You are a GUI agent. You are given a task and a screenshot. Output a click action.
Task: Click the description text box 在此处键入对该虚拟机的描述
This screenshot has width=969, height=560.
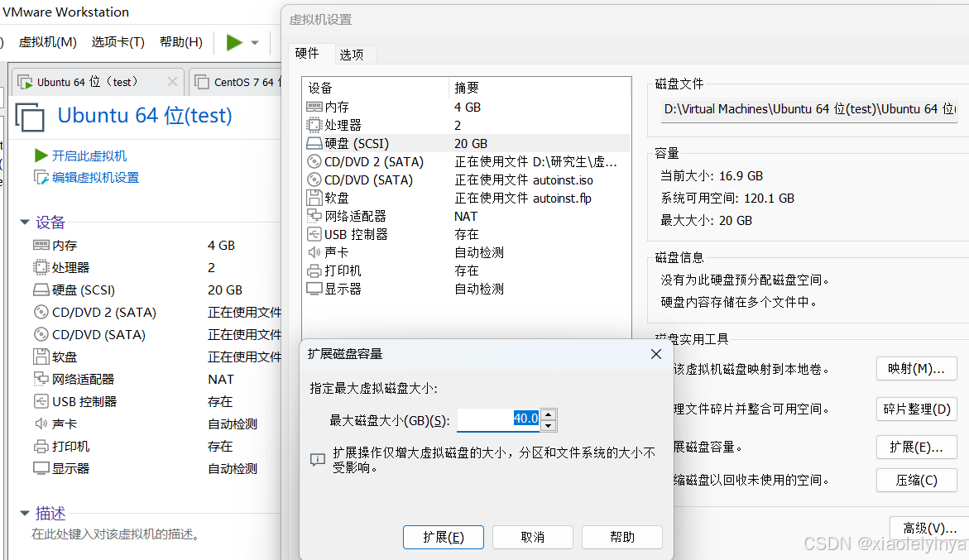116,534
